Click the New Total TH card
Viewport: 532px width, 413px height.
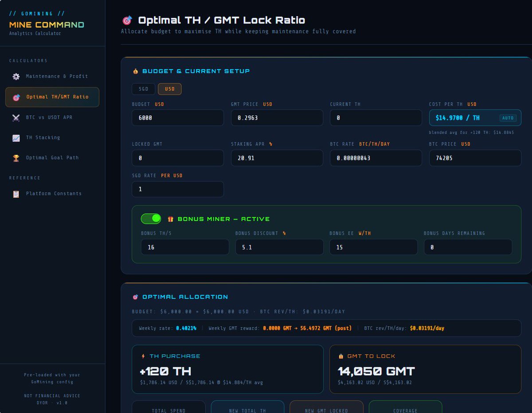pyautogui.click(x=247, y=407)
